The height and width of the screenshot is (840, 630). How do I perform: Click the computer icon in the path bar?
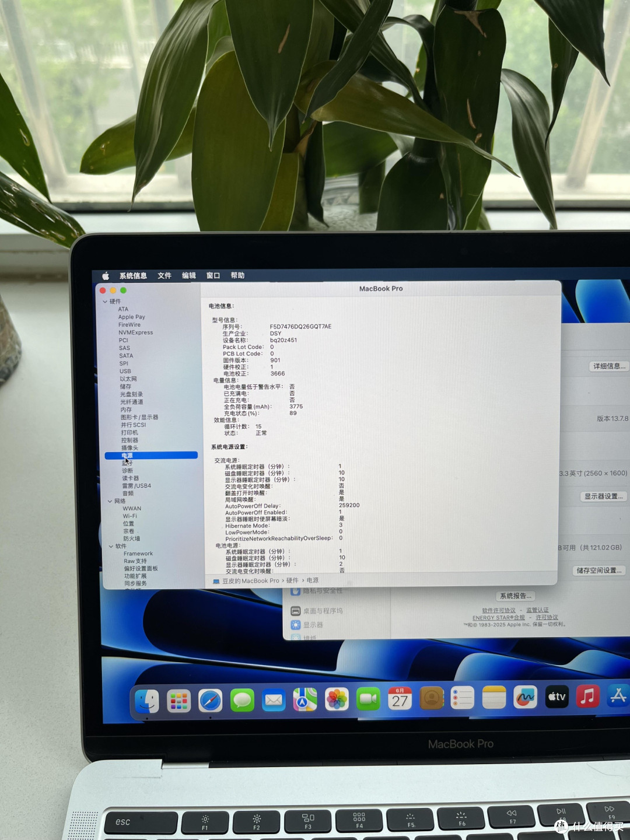216,581
